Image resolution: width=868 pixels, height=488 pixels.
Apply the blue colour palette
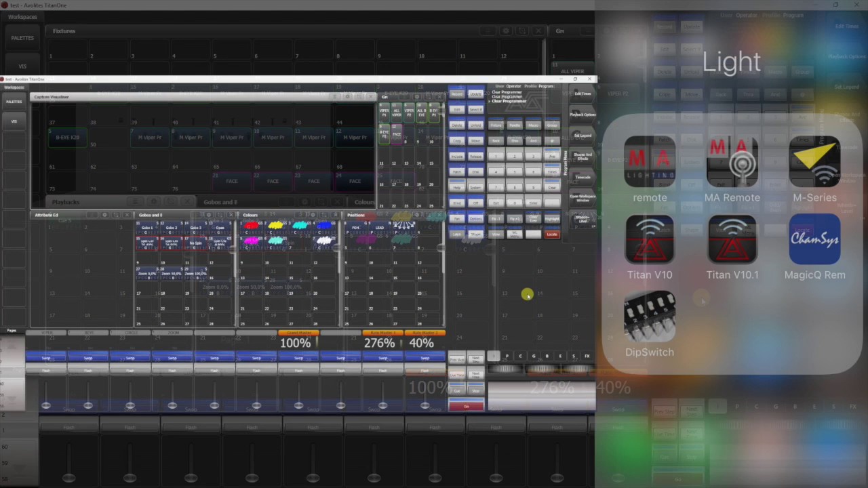(x=324, y=227)
